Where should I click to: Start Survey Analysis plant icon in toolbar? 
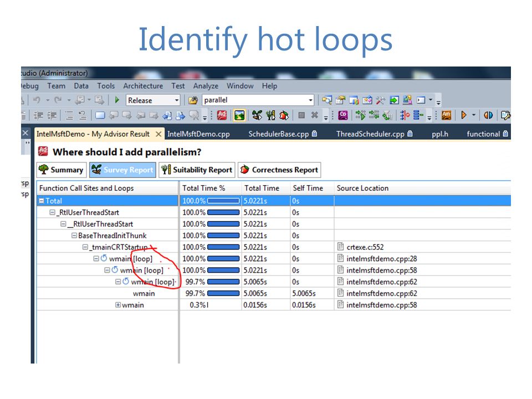click(x=257, y=115)
